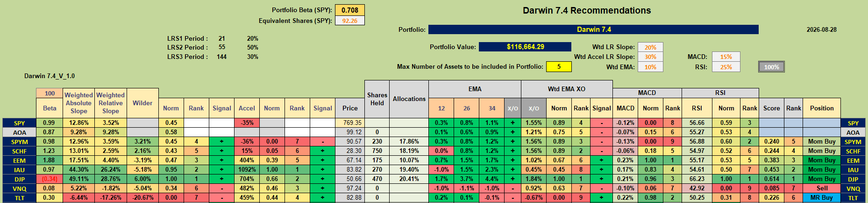The image size is (868, 203).
Task: Click the TLT Wilder -20.67% cell
Action: click(x=142, y=198)
